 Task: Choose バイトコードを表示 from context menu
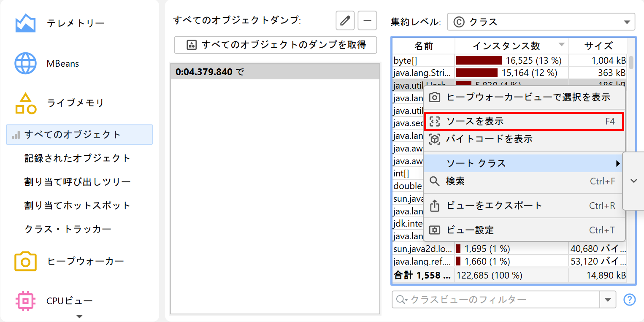point(524,139)
